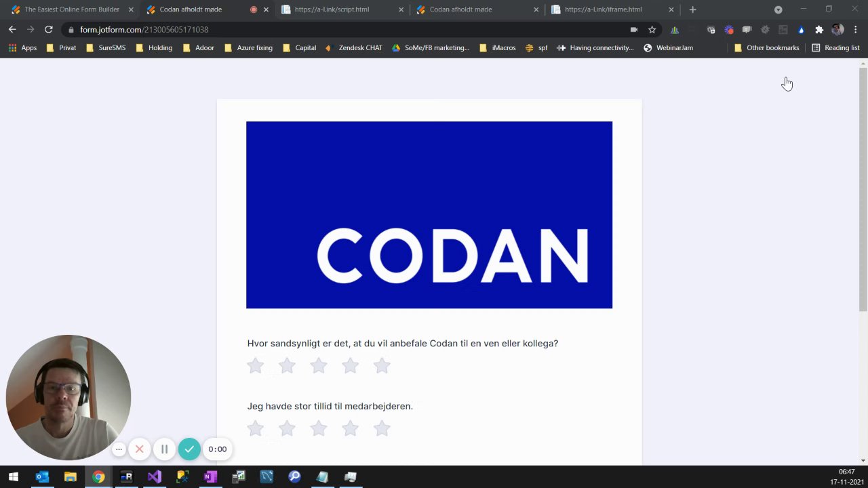Open Outlook from the taskbar
The image size is (868, 488).
point(42,476)
